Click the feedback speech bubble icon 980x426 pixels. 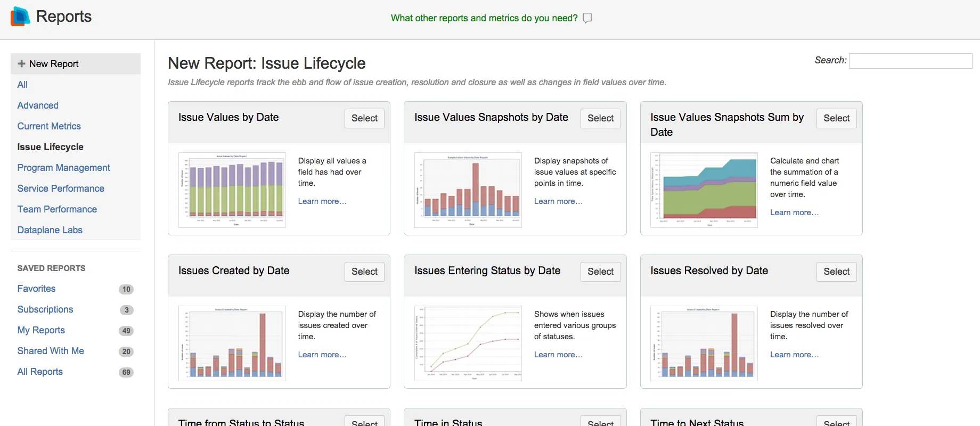click(x=587, y=18)
